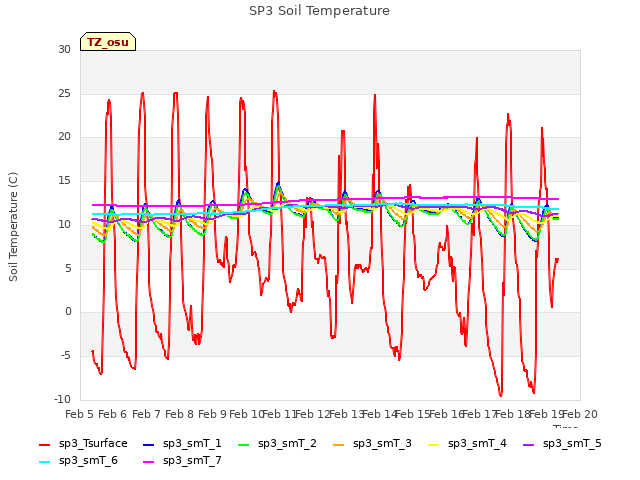Toggle sp3_smT_2 legend entry
The width and height of the screenshot is (640, 480).
(x=277, y=444)
